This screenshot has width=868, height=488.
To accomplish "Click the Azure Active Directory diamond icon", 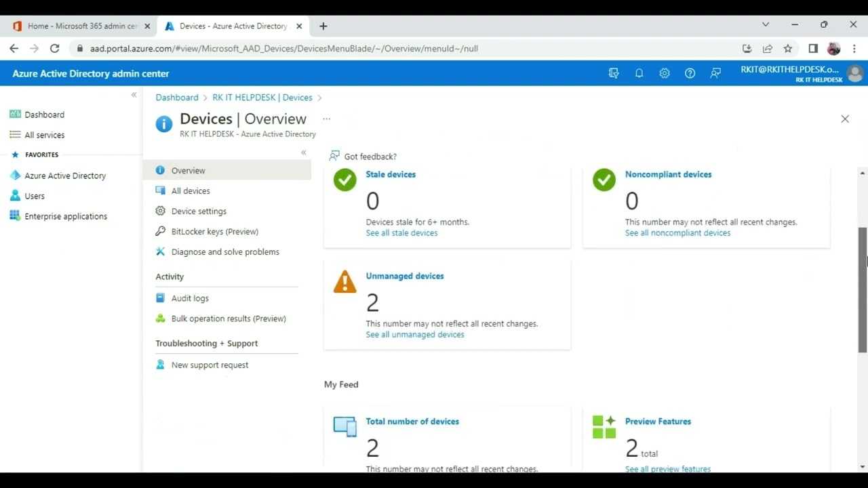I will click(x=15, y=176).
